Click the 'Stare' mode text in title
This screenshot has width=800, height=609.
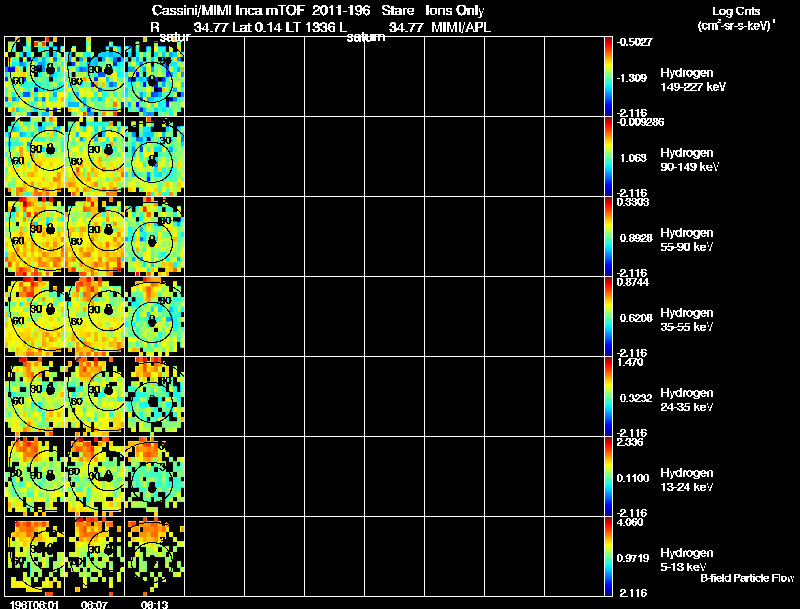click(x=397, y=10)
